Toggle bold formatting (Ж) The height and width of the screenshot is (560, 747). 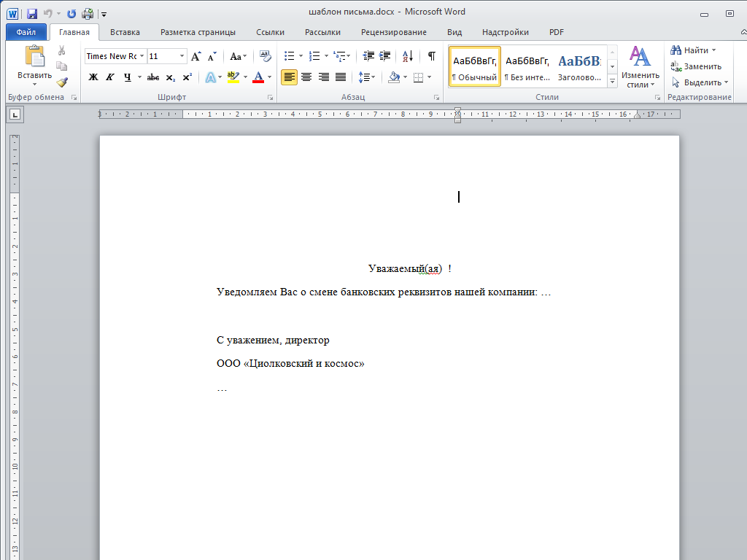pyautogui.click(x=93, y=77)
